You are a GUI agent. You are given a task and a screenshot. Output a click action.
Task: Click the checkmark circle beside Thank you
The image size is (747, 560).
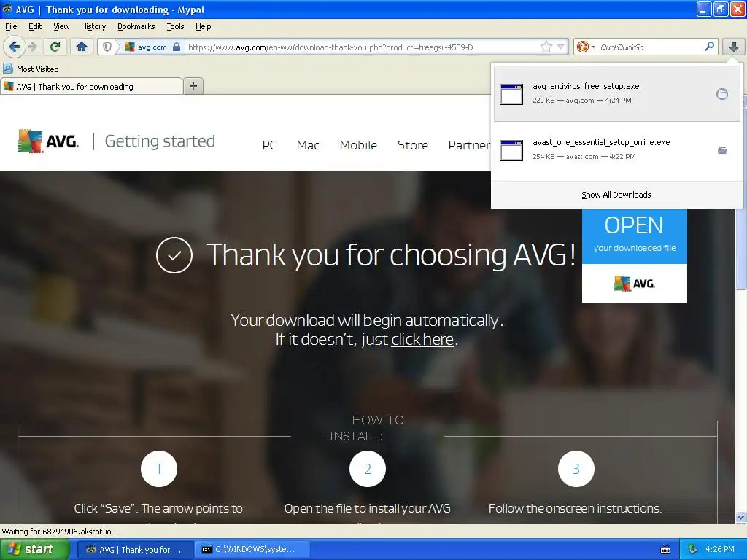coord(174,254)
